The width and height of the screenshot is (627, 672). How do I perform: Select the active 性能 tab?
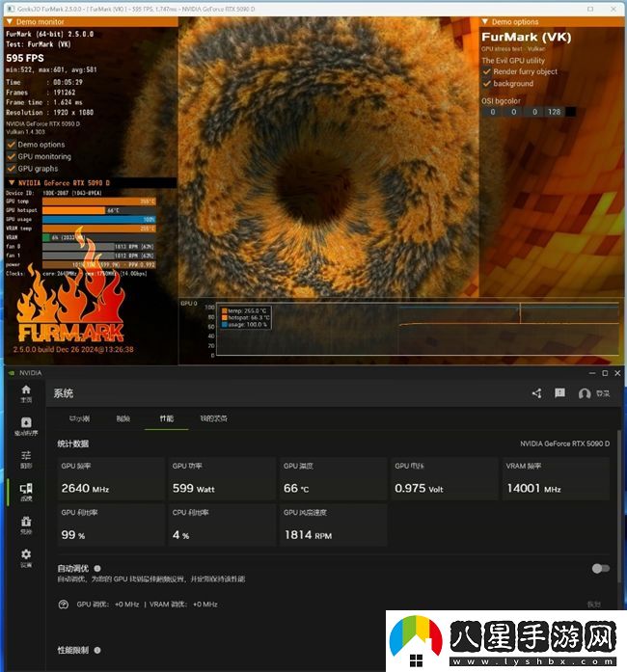tap(167, 418)
